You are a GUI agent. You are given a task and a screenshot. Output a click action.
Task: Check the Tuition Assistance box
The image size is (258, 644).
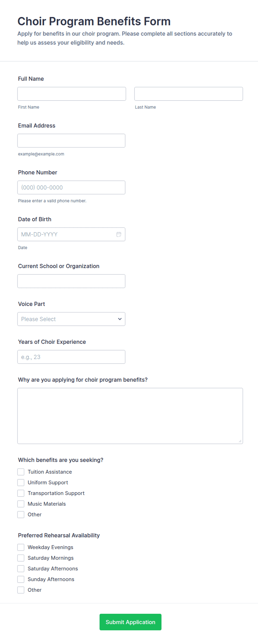[21, 472]
